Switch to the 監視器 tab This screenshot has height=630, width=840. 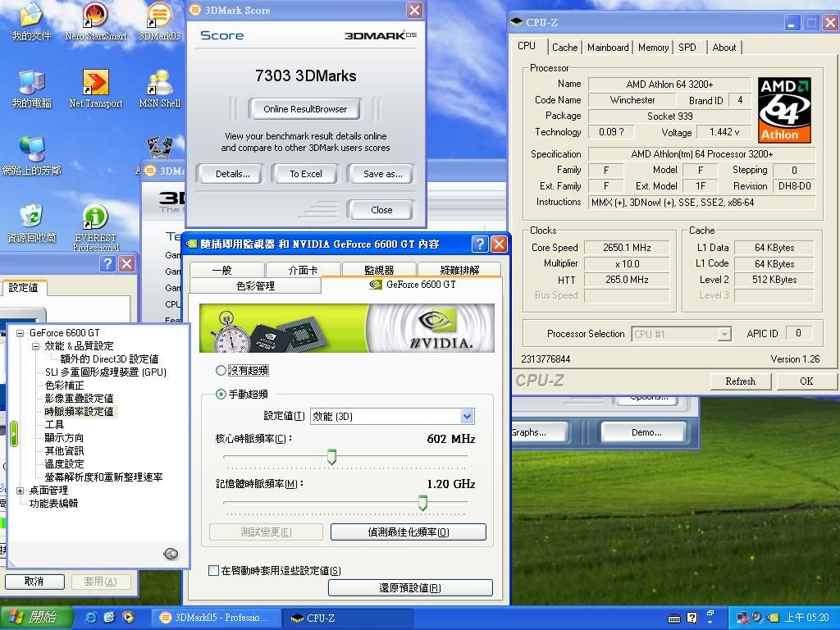379,270
